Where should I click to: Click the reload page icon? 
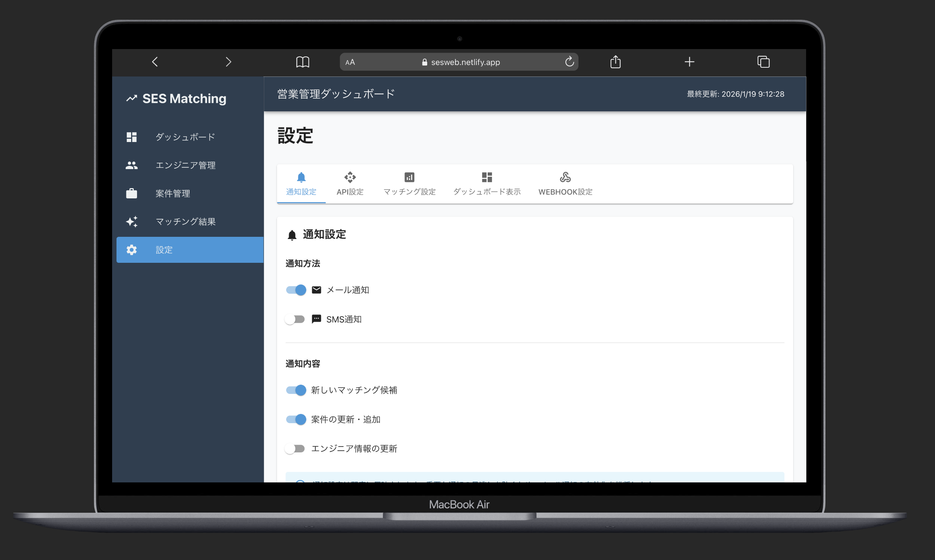(569, 61)
